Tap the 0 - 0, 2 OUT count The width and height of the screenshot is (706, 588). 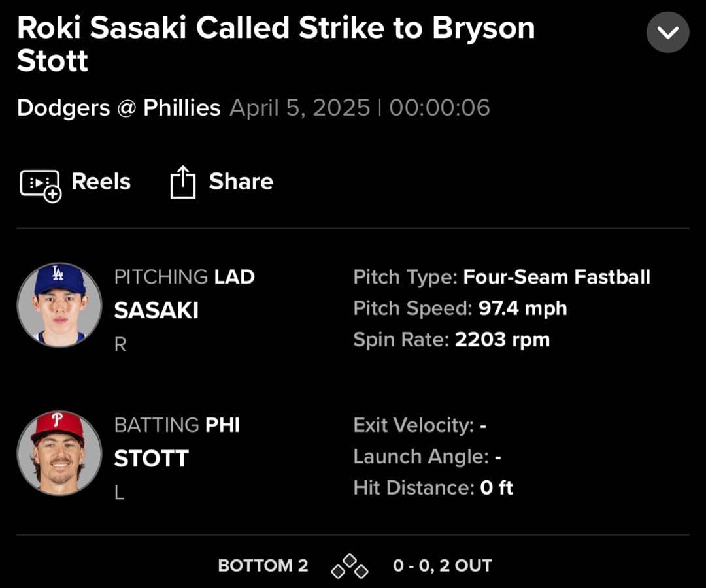[442, 566]
